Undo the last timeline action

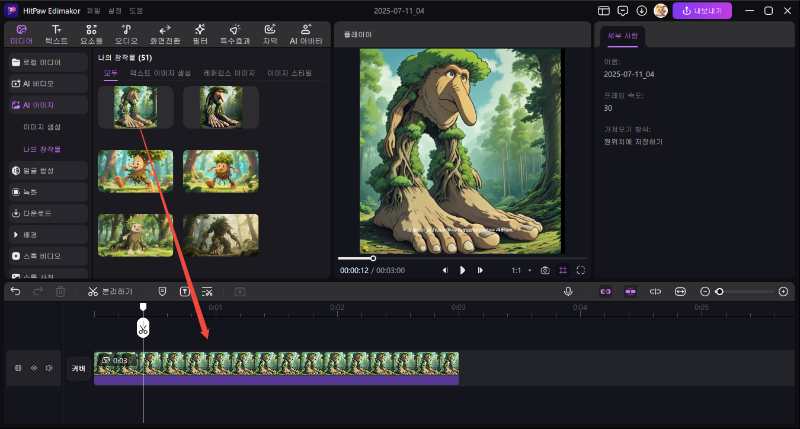15,291
